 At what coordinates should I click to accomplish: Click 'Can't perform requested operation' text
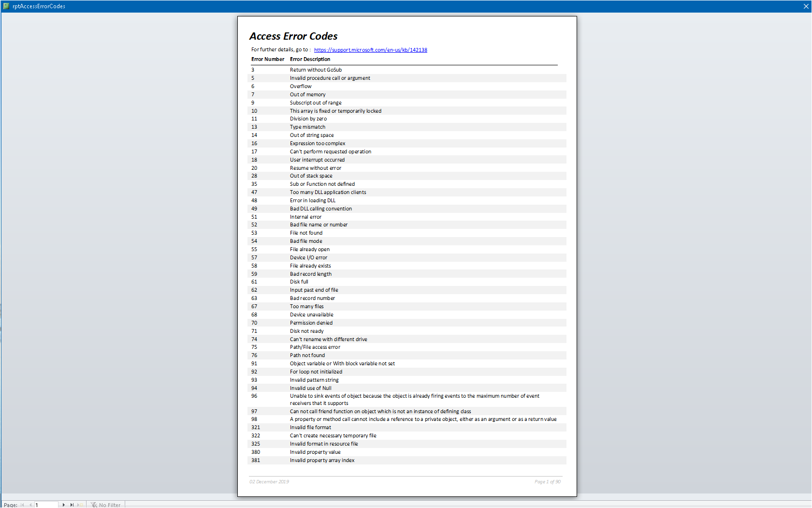click(331, 152)
